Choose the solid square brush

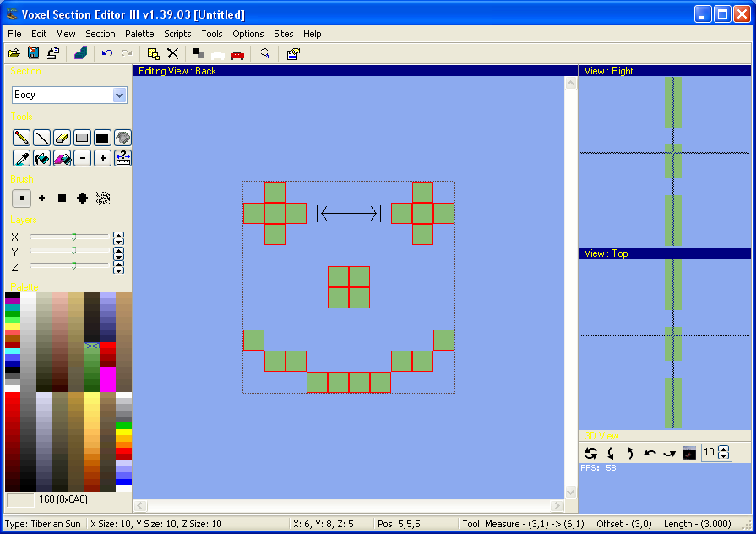62,199
